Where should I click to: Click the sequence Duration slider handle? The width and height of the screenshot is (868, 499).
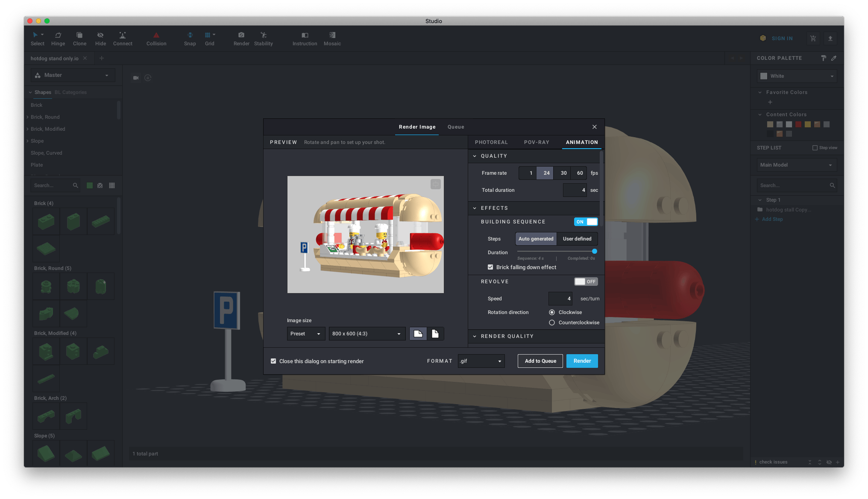point(594,251)
